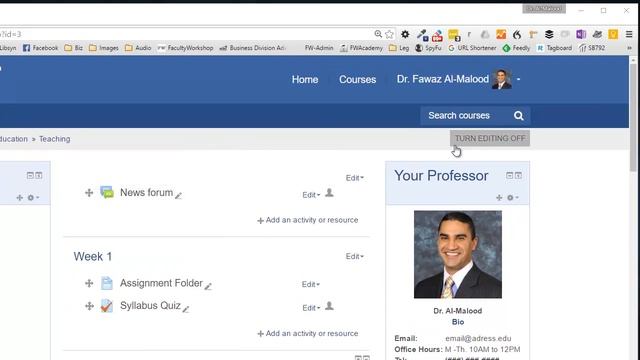This screenshot has width=640, height=360.
Task: Open the black gear extension icon
Action: (405, 34)
